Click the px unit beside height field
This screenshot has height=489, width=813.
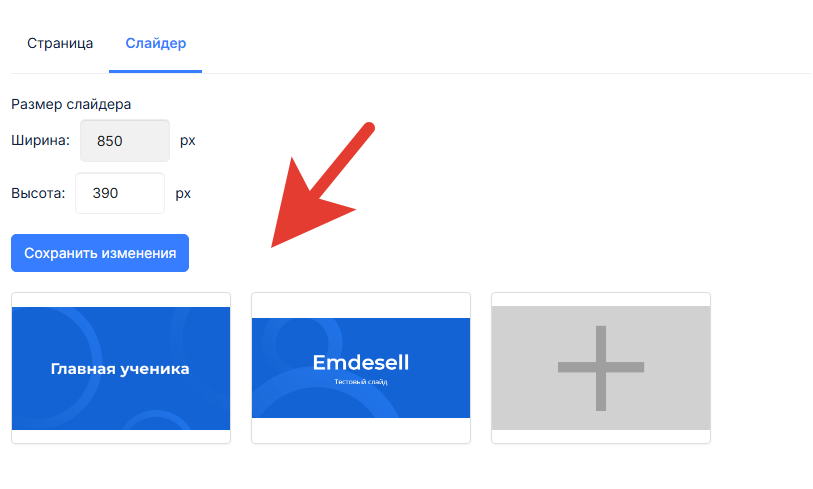tap(183, 194)
